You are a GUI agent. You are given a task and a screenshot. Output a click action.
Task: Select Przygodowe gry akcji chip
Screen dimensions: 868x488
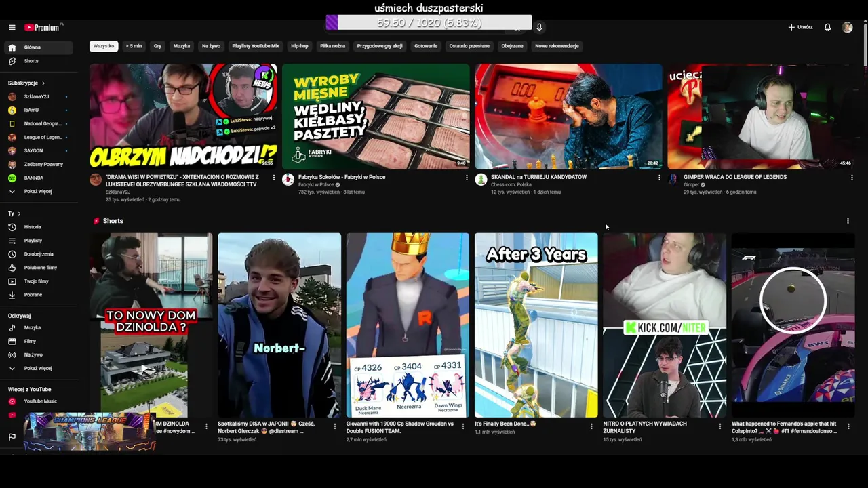pos(380,46)
